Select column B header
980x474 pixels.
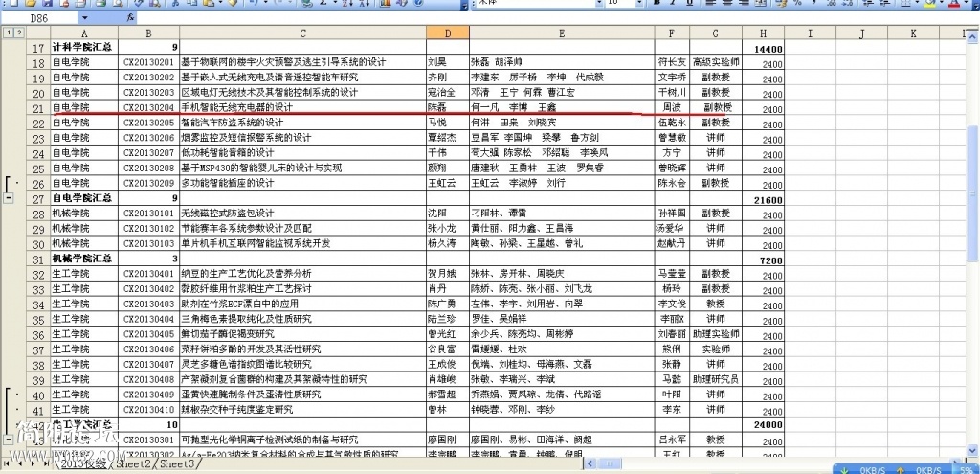[148, 34]
